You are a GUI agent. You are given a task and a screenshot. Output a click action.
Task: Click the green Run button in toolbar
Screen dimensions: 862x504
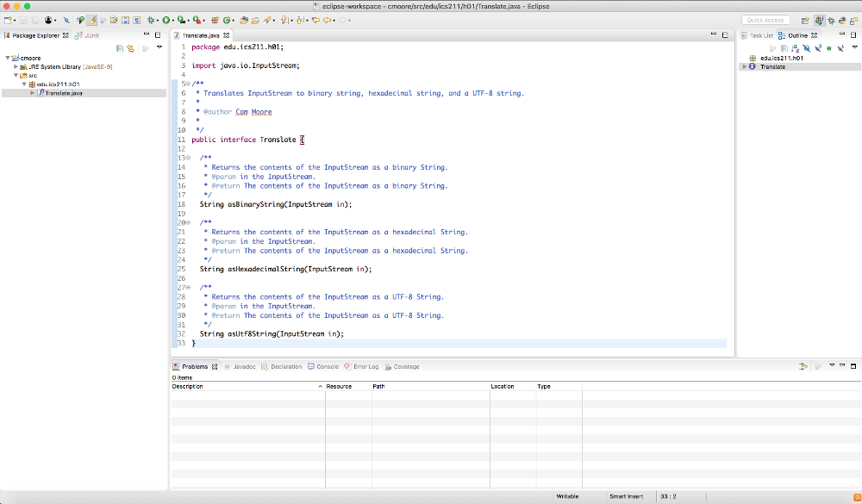pos(166,20)
